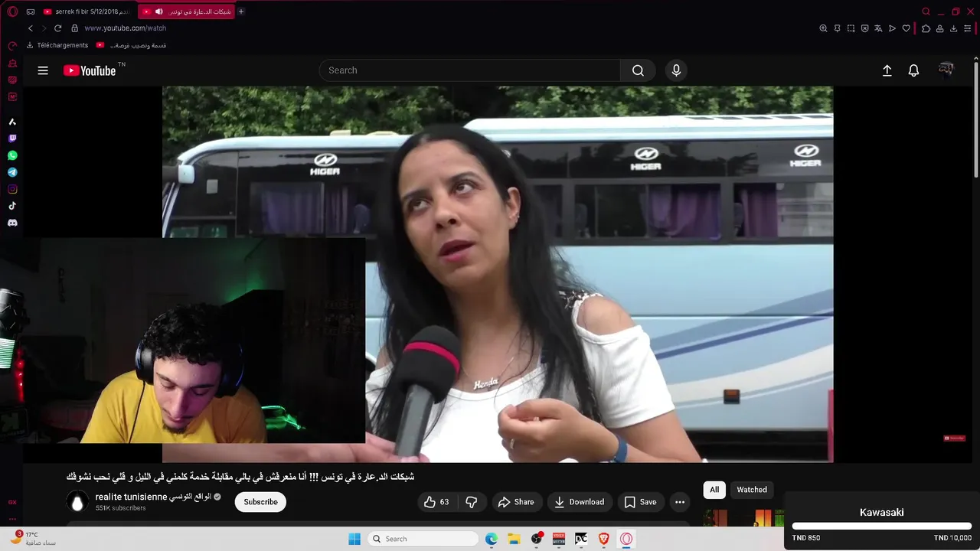
Task: Open more actions three-dot menu
Action: (679, 502)
